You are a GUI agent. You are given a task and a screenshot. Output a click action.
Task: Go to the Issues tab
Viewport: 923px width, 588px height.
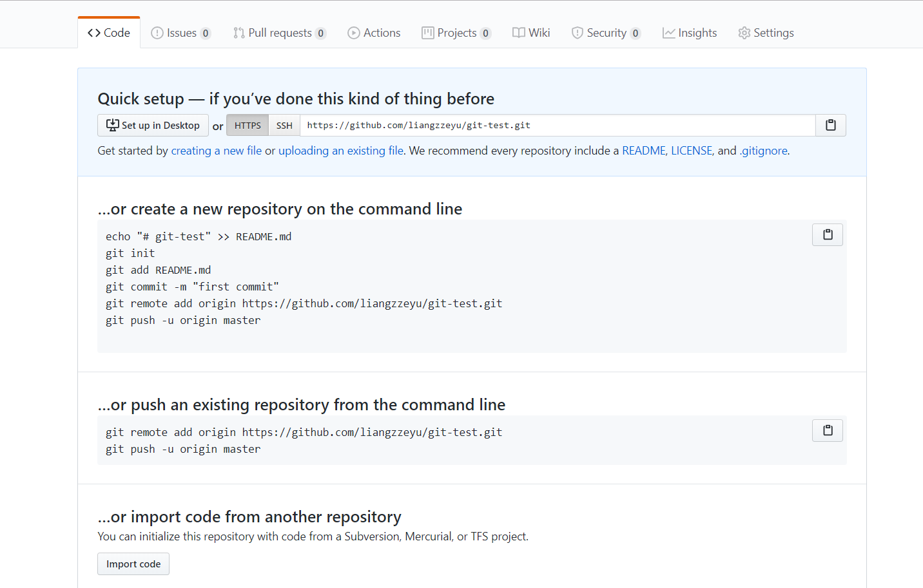pos(180,33)
